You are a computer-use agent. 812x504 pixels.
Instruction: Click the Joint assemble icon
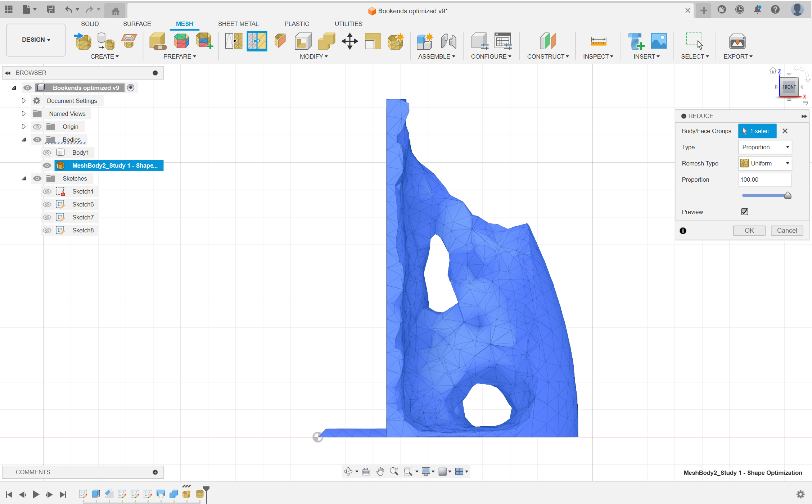[x=448, y=41]
